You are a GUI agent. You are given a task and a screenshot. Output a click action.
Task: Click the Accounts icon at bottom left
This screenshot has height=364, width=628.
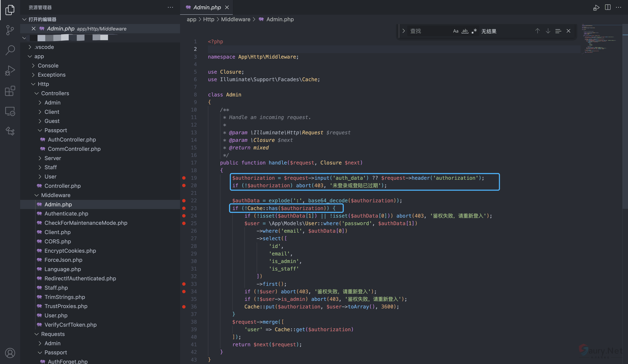click(10, 353)
